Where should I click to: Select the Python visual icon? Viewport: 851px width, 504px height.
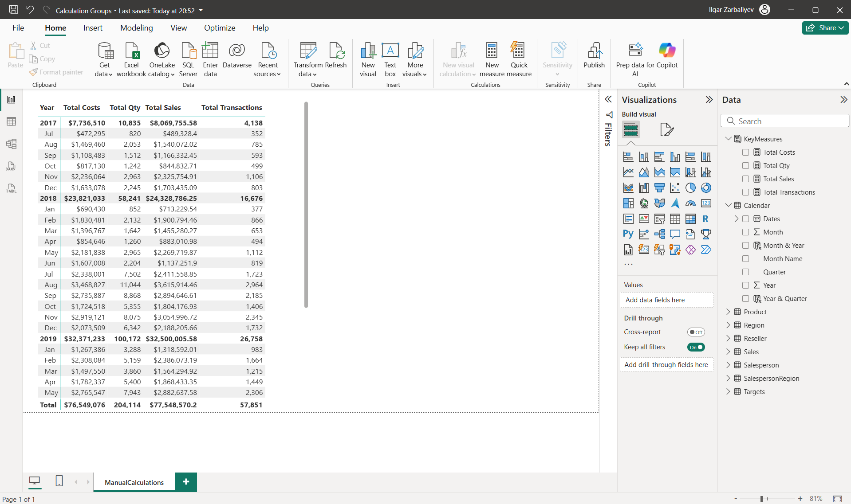point(628,234)
